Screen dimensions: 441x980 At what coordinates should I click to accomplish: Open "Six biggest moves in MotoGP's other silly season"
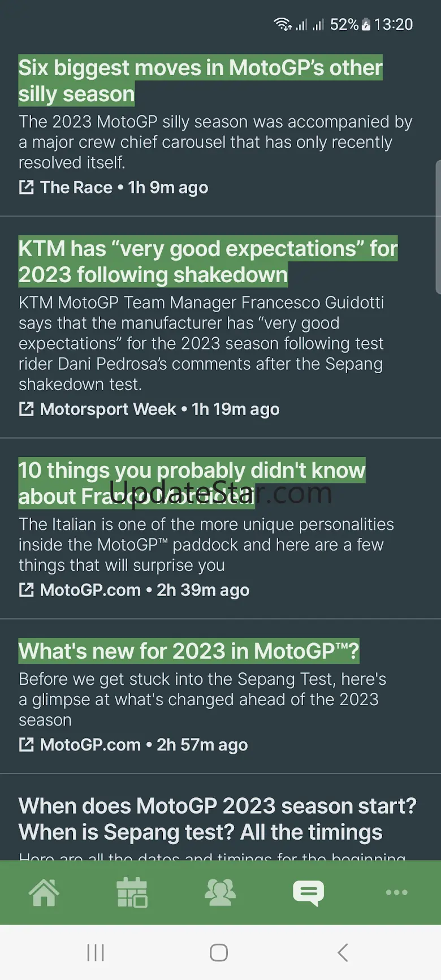[200, 81]
